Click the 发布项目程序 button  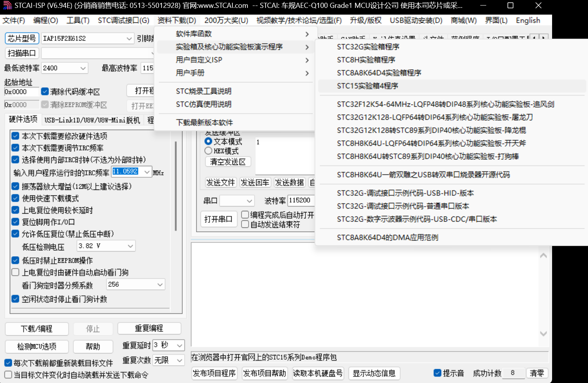(x=214, y=373)
